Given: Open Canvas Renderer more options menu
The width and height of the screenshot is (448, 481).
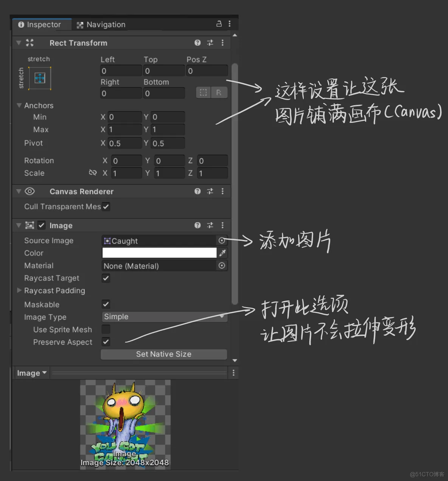Looking at the screenshot, I should tap(222, 191).
